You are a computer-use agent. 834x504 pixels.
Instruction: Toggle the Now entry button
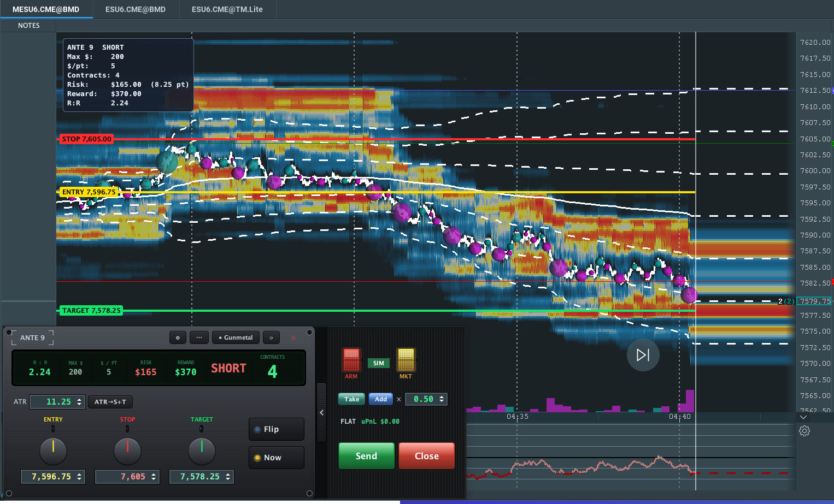click(x=277, y=458)
